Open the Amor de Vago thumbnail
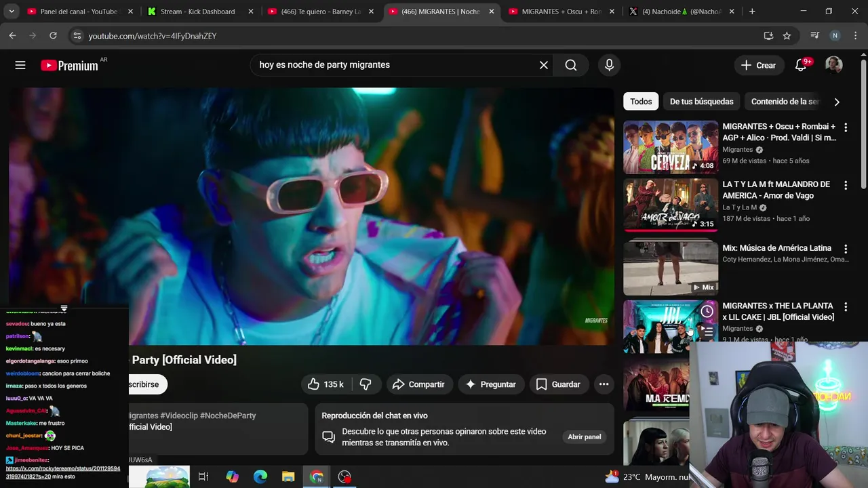The image size is (868, 488). pos(671,205)
